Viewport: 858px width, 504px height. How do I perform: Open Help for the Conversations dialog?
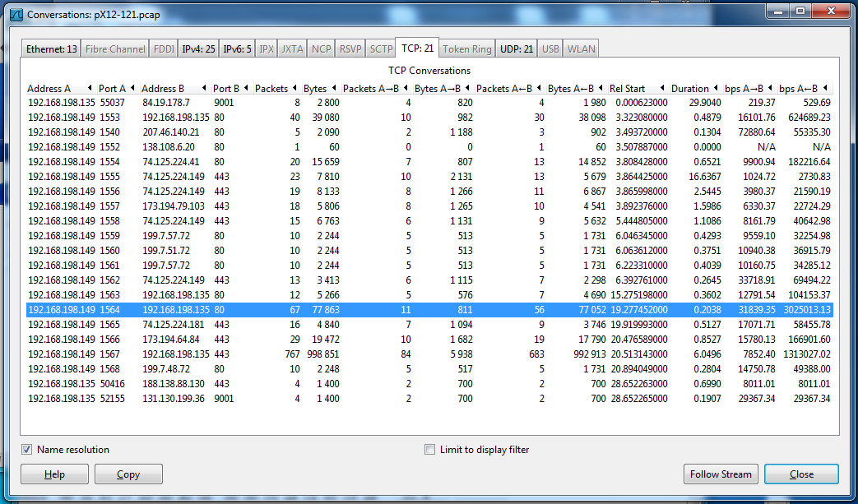click(x=54, y=474)
